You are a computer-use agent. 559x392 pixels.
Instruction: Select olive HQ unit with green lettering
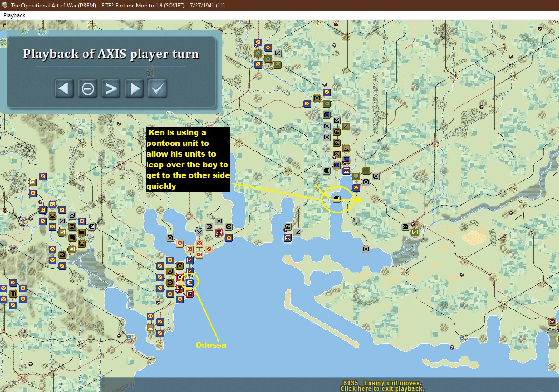coord(366,171)
